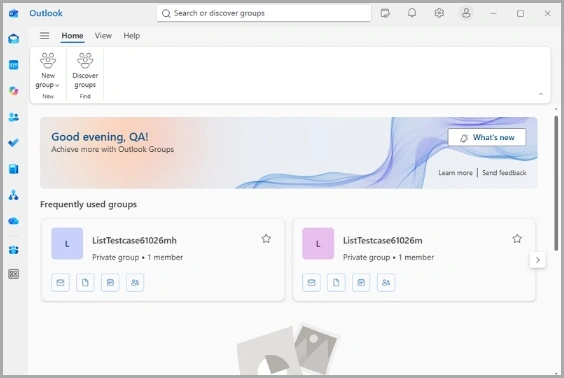This screenshot has height=378, width=564.
Task: Click the Send feedback link
Action: click(x=504, y=173)
